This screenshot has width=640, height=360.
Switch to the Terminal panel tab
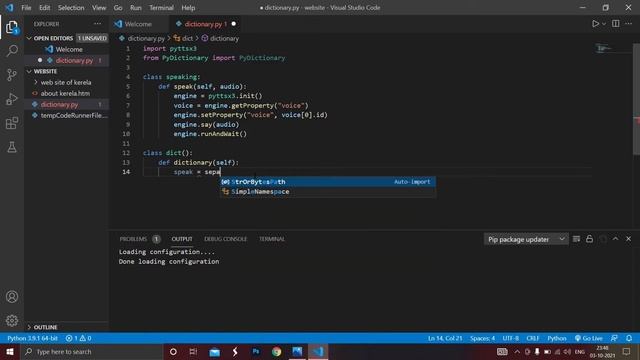(272, 239)
